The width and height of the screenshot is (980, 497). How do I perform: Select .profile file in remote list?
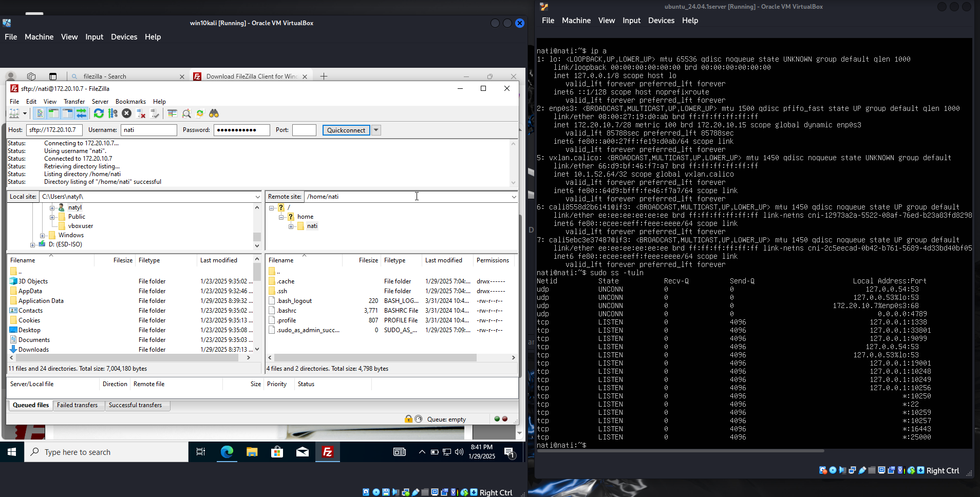[x=287, y=320]
